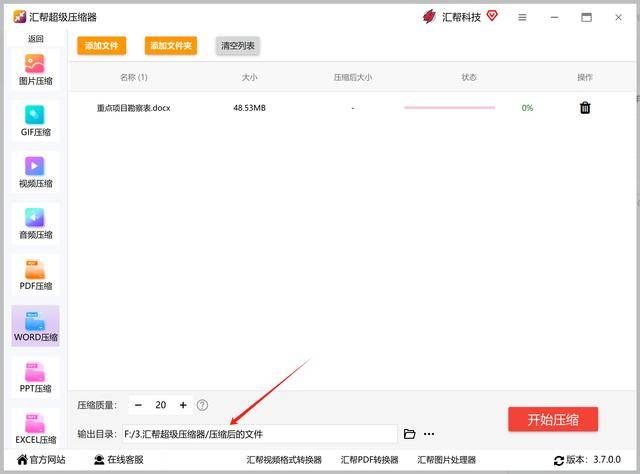The width and height of the screenshot is (640, 474).
Task: Open 官方网站 official website link
Action: 41,460
